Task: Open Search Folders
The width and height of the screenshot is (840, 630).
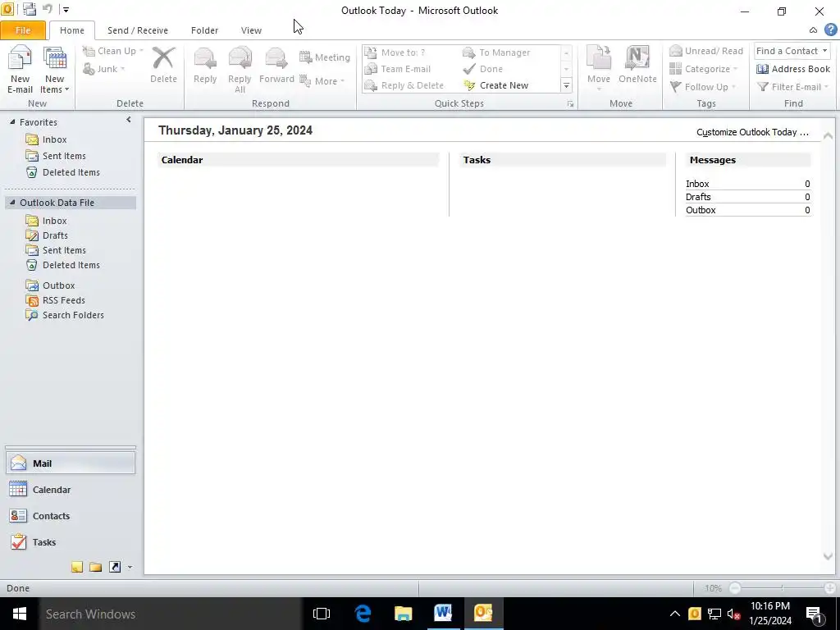Action: [x=73, y=316]
